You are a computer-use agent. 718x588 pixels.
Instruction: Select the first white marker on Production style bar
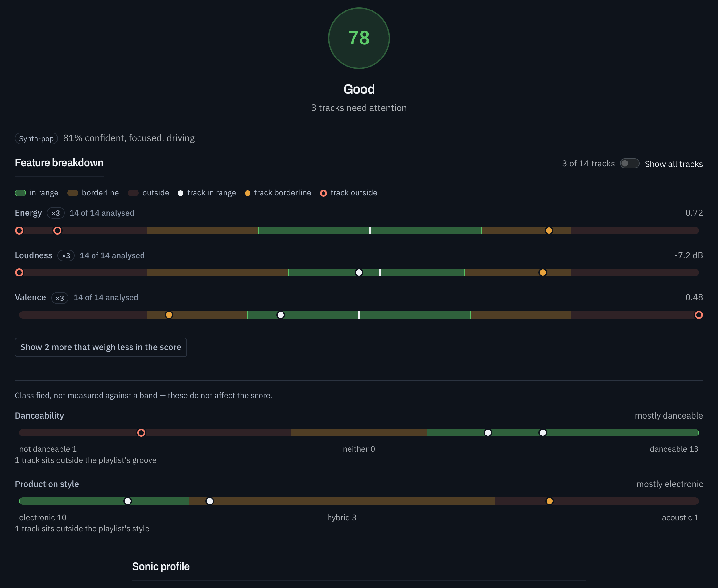click(x=128, y=501)
